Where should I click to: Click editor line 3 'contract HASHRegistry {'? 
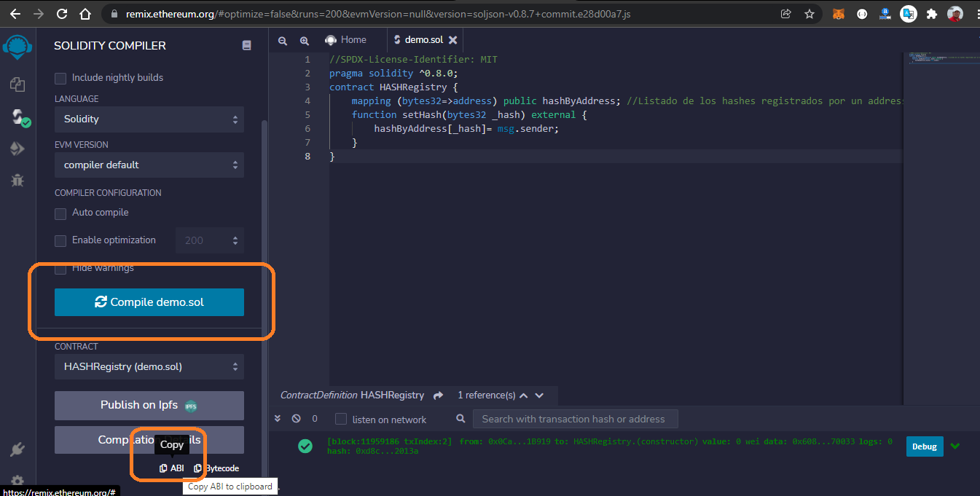pyautogui.click(x=393, y=87)
